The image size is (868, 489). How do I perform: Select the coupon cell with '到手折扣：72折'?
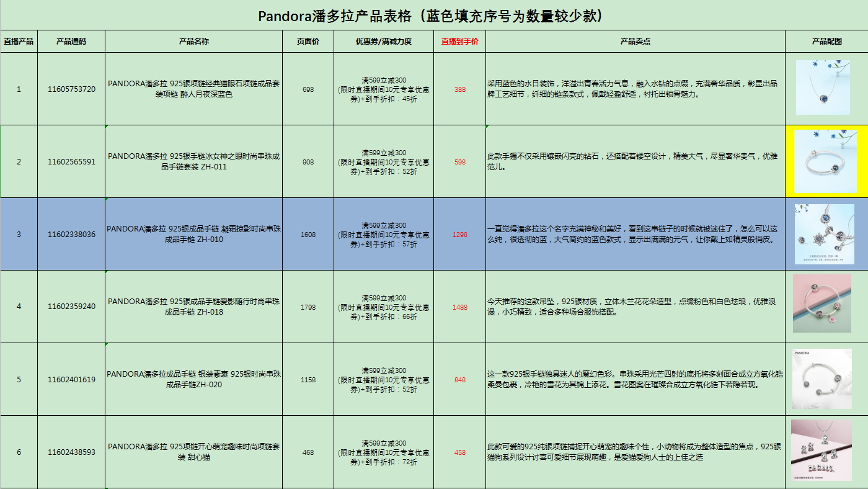coord(384,452)
